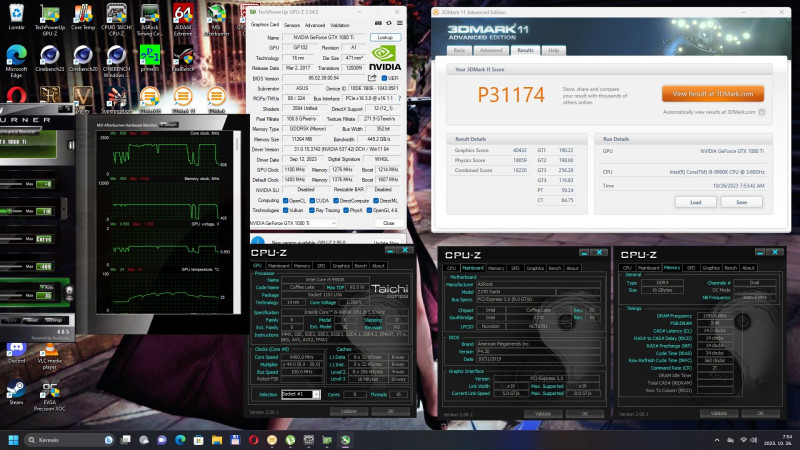Open the Core Temp desktop shortcut
The height and width of the screenshot is (450, 800).
(83, 18)
